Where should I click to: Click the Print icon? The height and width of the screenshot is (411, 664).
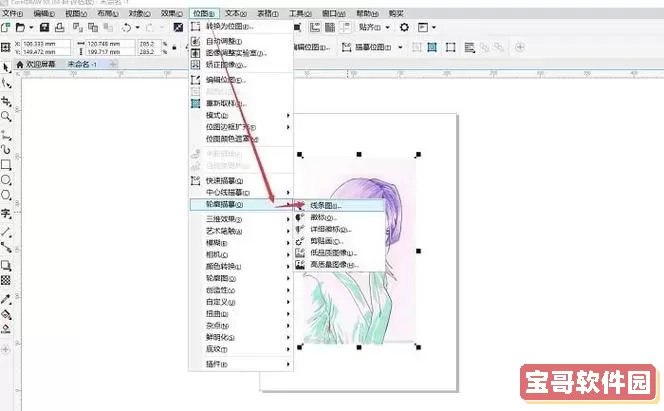point(60,28)
